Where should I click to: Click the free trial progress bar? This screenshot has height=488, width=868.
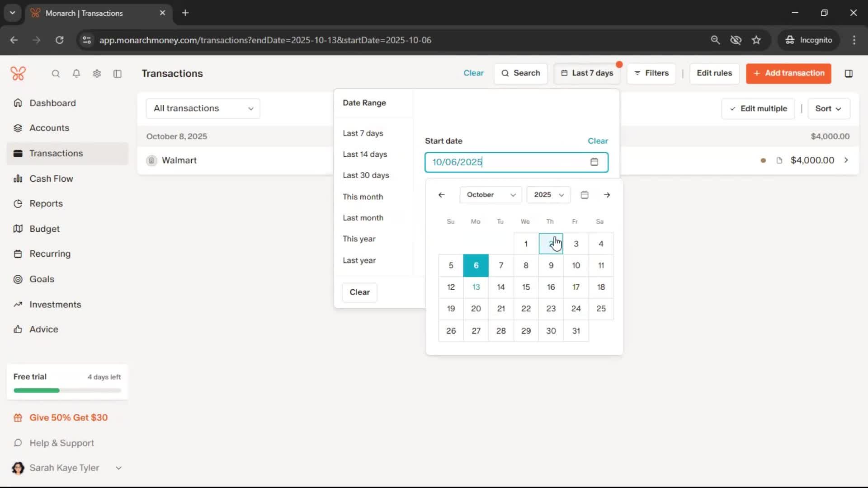67,390
